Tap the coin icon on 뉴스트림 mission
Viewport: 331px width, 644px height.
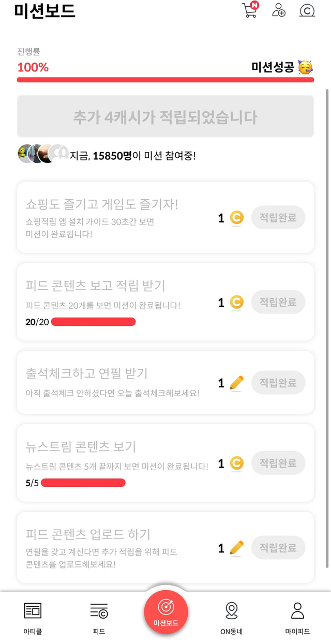236,463
